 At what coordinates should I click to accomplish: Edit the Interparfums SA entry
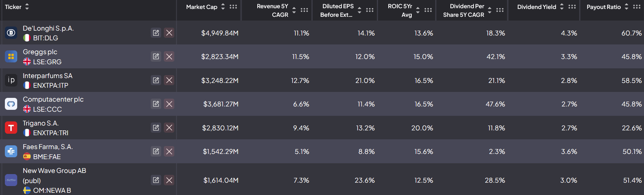pyautogui.click(x=156, y=80)
